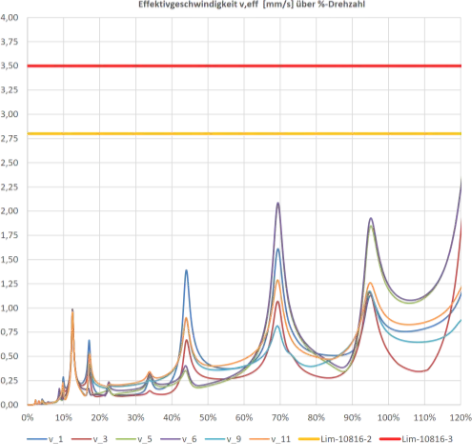Click the yellow 2,80 limit line
472x444 pixels.
[x=244, y=134]
